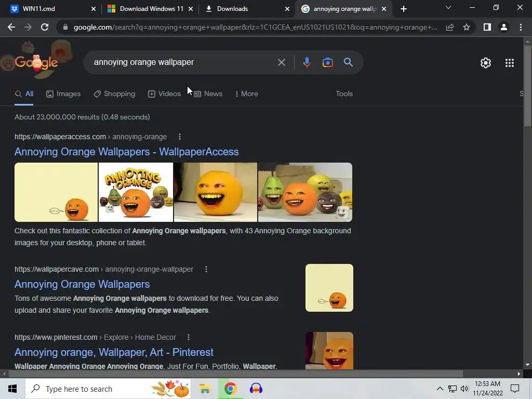Switch to Chrome on the taskbar
The width and height of the screenshot is (532, 399).
pyautogui.click(x=230, y=389)
